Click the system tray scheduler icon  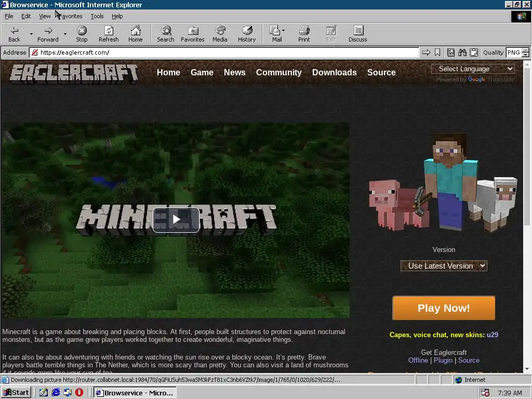click(486, 393)
